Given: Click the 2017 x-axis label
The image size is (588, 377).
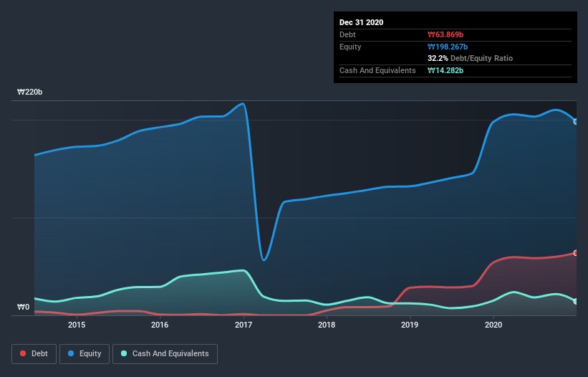Looking at the screenshot, I should [x=244, y=325].
